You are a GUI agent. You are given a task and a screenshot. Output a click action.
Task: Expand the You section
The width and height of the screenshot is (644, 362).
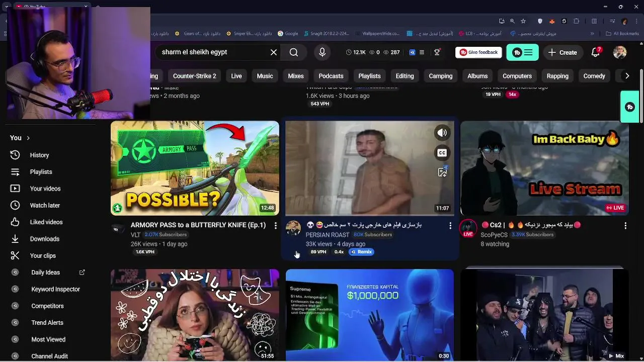pos(20,138)
